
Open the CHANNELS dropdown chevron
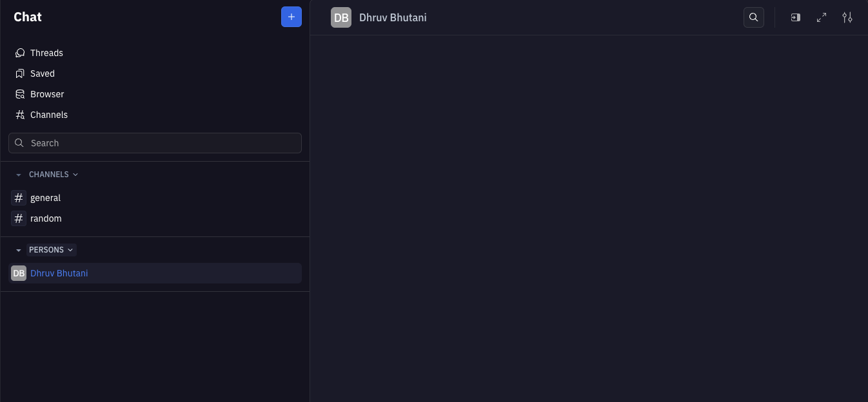[75, 175]
